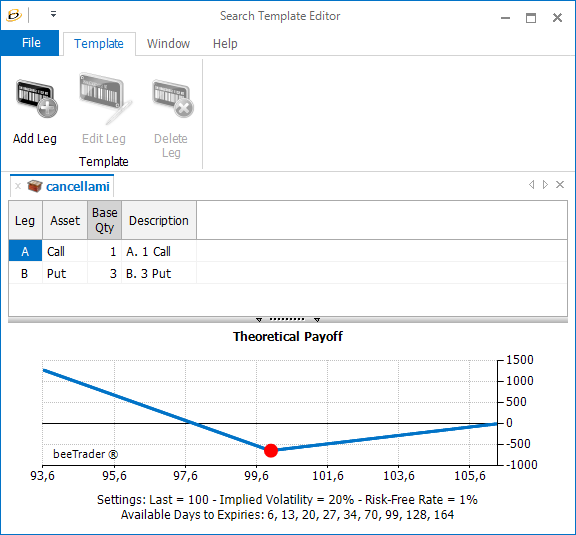Collapse panel with left splitter arrow

(259, 320)
